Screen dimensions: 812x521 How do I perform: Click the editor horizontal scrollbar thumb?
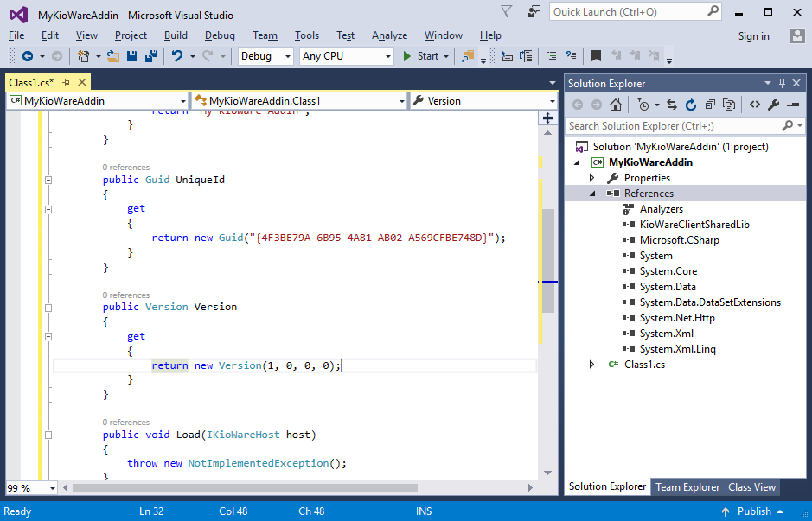[245, 488]
